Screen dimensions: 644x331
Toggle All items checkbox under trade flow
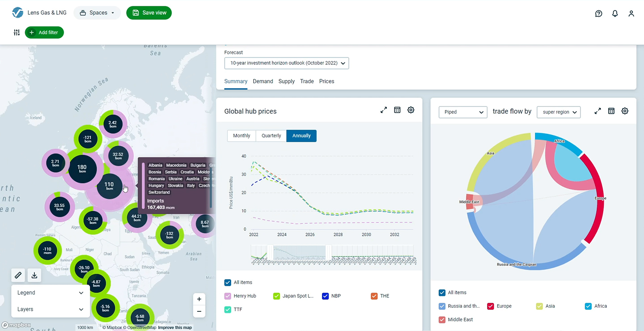442,293
